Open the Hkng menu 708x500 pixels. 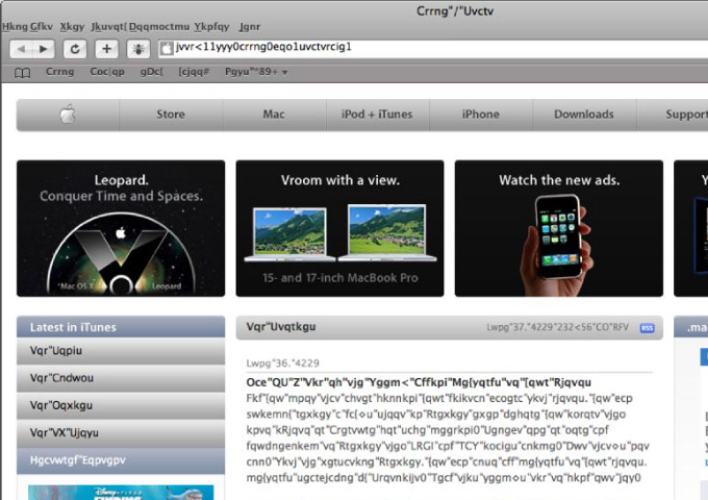[x=15, y=27]
